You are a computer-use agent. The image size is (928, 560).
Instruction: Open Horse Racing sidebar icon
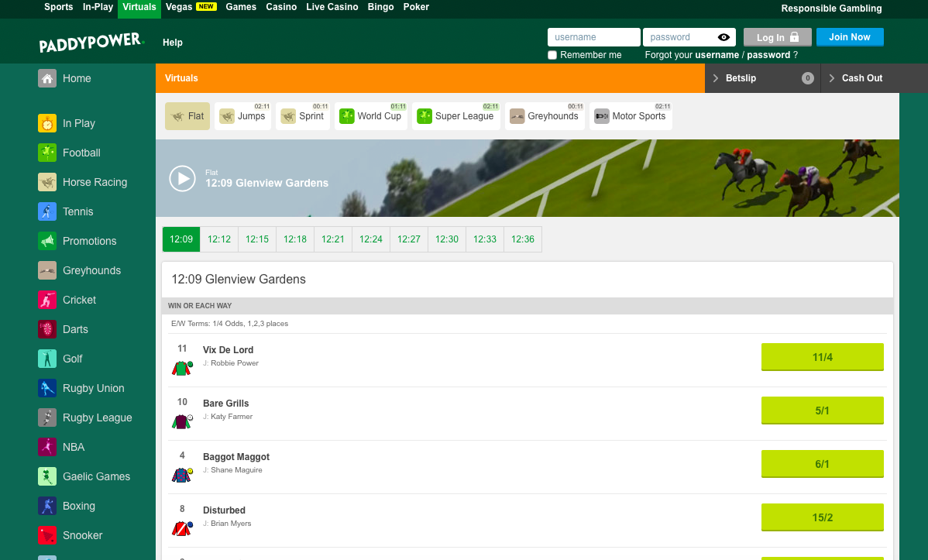47,182
